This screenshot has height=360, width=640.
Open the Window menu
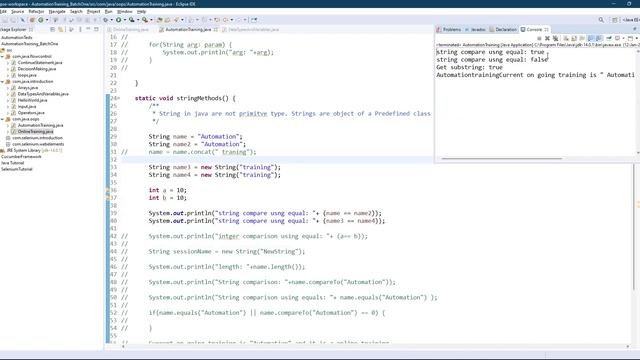click(x=124, y=11)
